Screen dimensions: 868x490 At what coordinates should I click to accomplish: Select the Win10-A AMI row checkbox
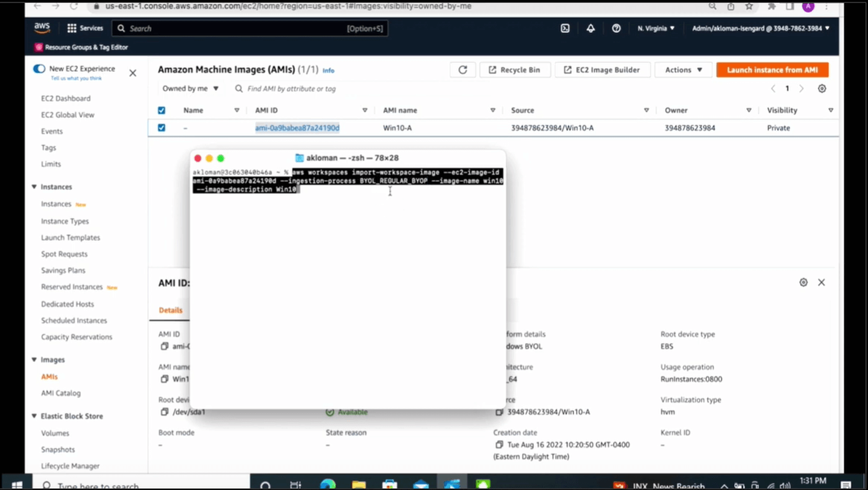(161, 127)
